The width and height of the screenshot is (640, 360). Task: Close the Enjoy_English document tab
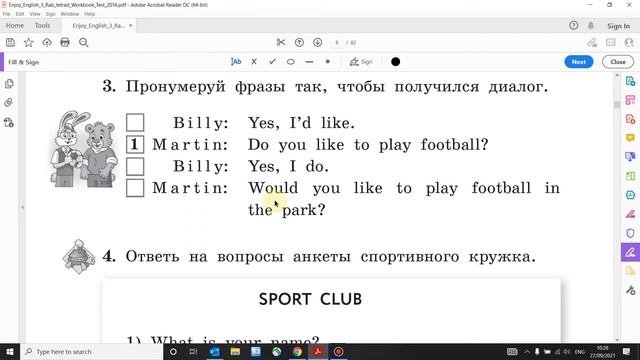pos(131,25)
